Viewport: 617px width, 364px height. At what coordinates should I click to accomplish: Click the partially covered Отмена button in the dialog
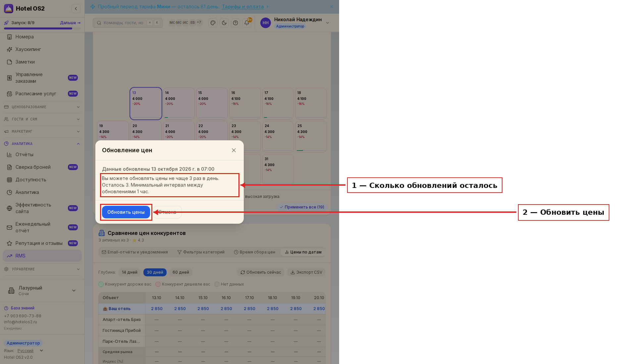pyautogui.click(x=167, y=212)
